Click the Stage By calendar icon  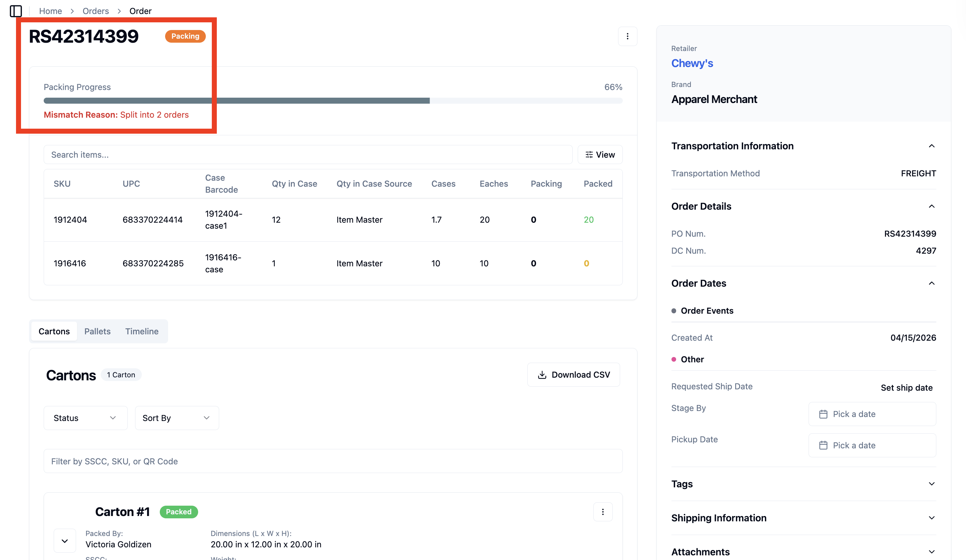(823, 414)
